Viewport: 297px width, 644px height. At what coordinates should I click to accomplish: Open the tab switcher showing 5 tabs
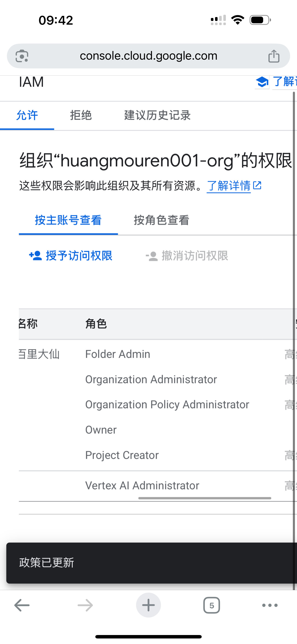coord(212,605)
